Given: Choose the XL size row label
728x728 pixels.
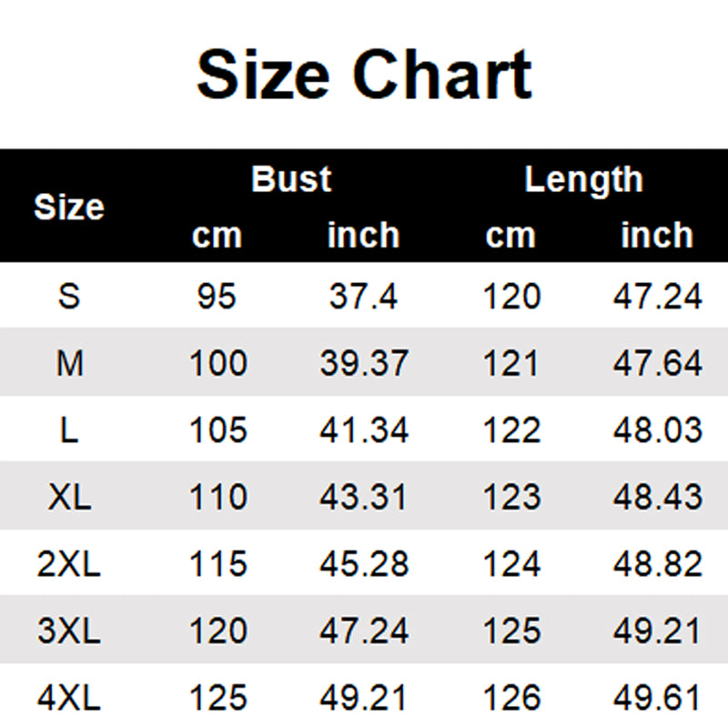Looking at the screenshot, I should (x=69, y=498).
